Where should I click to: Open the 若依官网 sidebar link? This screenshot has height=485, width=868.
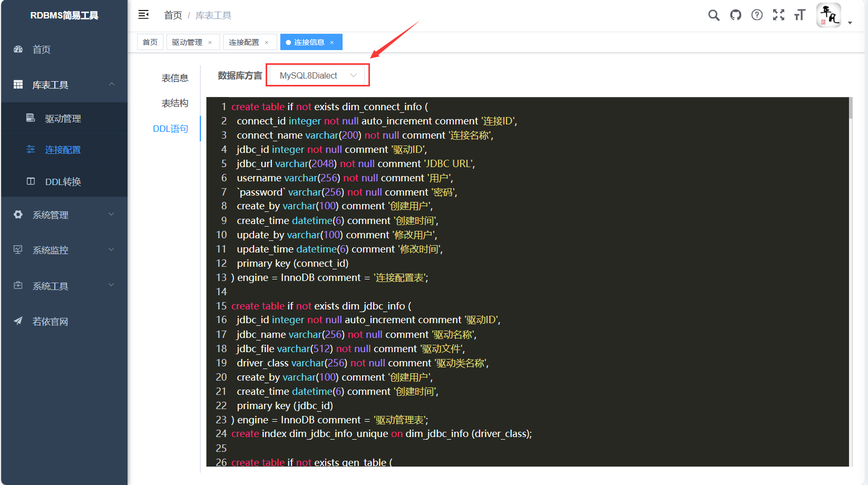pyautogui.click(x=64, y=322)
